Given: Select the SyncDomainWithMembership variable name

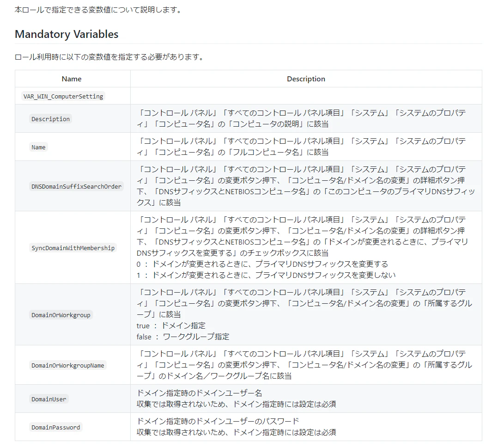Looking at the screenshot, I should [x=73, y=248].
